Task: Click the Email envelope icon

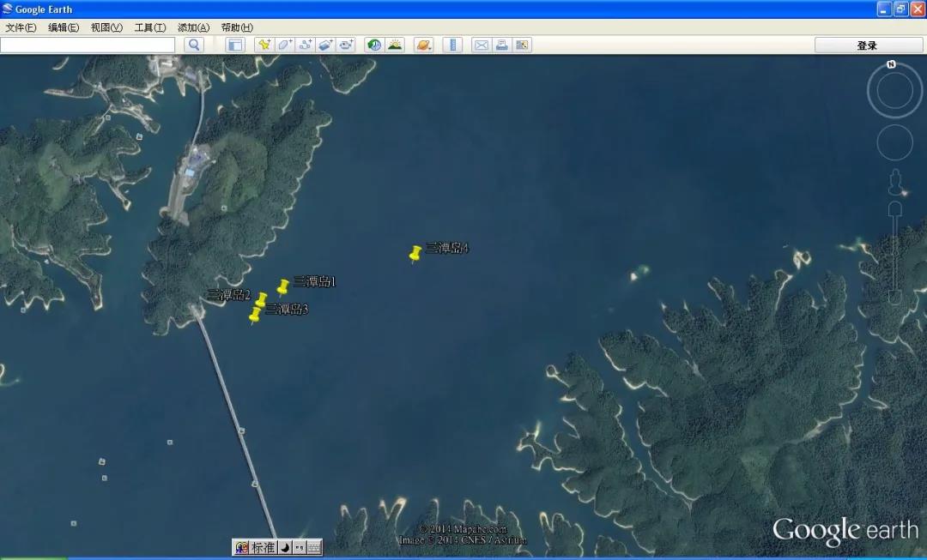Action: click(482, 45)
